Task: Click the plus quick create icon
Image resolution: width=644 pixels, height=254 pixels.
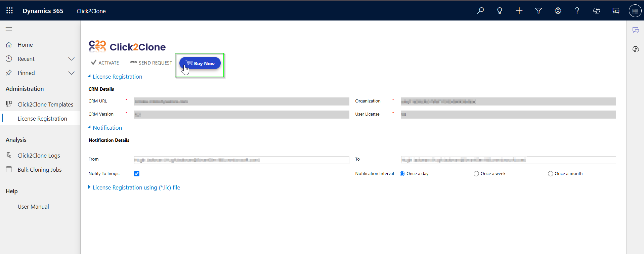Action: coord(519,11)
